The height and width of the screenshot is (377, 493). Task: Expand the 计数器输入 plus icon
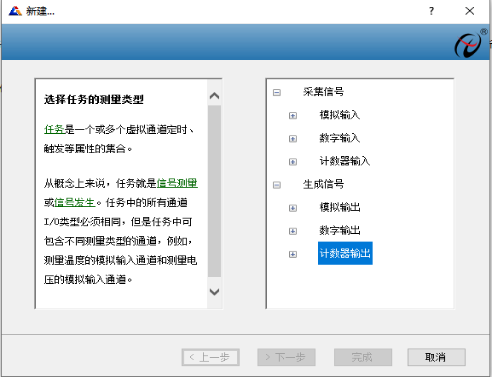(x=293, y=162)
